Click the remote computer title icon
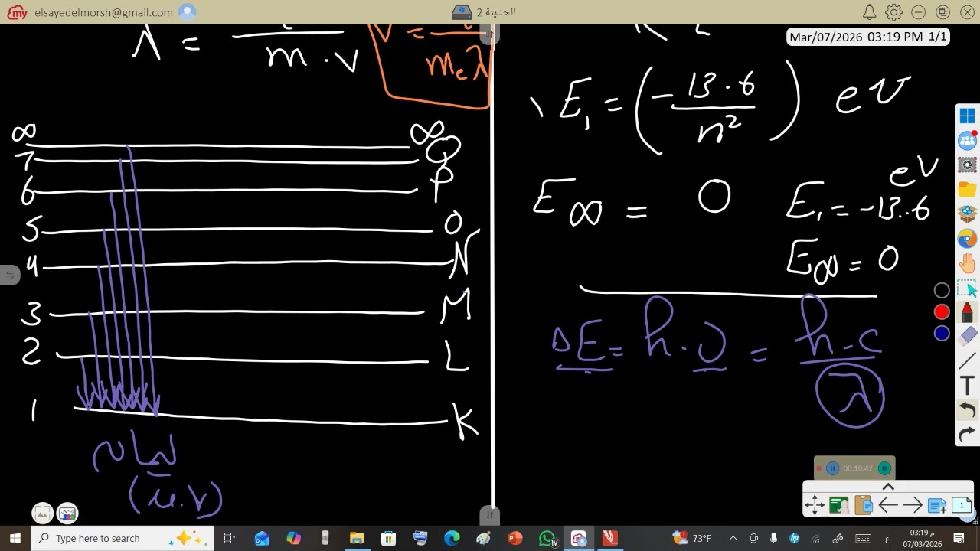This screenshot has width=980, height=551. click(x=462, y=12)
